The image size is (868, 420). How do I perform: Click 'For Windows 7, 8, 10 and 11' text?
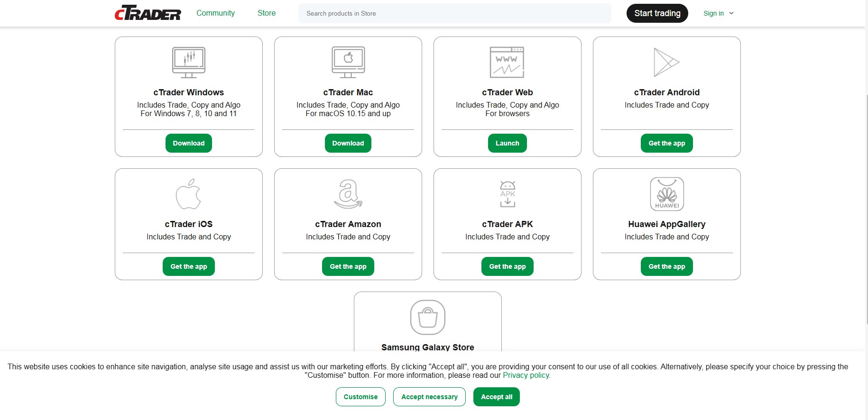[x=189, y=114]
